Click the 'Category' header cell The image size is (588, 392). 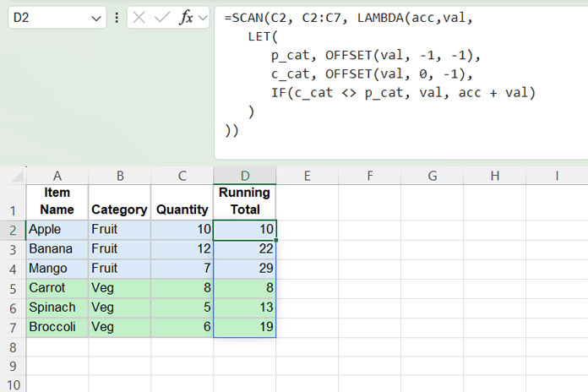tap(120, 202)
